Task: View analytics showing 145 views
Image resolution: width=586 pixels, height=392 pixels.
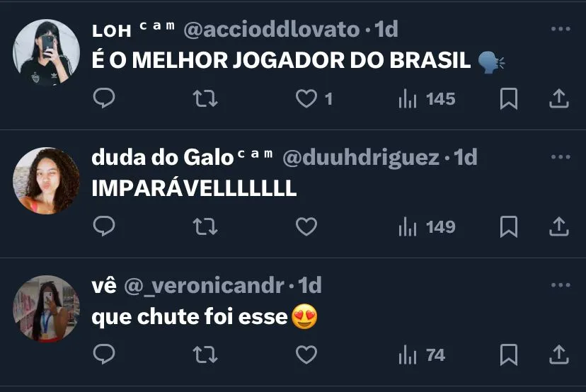Action: (427, 99)
